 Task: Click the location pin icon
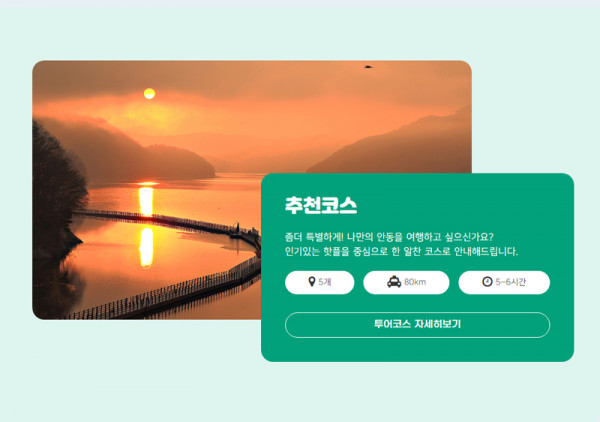[311, 282]
